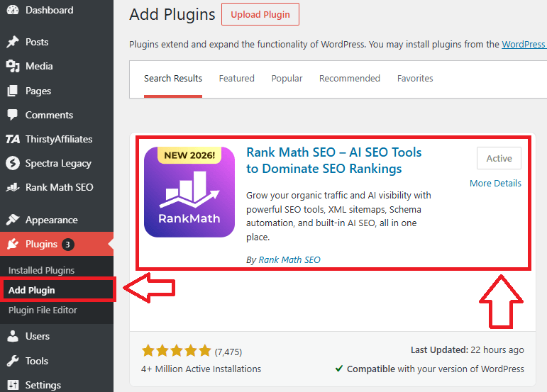Viewport: 547px width, 392px height.
Task: Select Plugin File Editor submenu item
Action: click(x=43, y=310)
